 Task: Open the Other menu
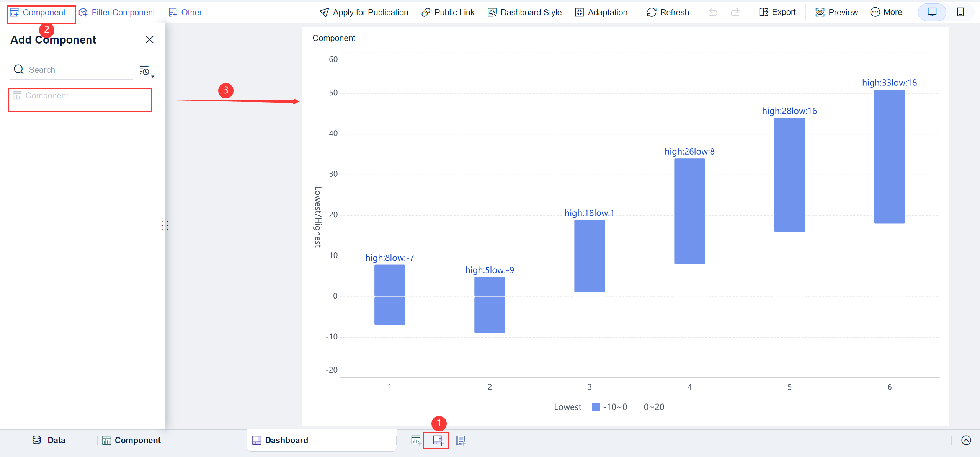[185, 12]
